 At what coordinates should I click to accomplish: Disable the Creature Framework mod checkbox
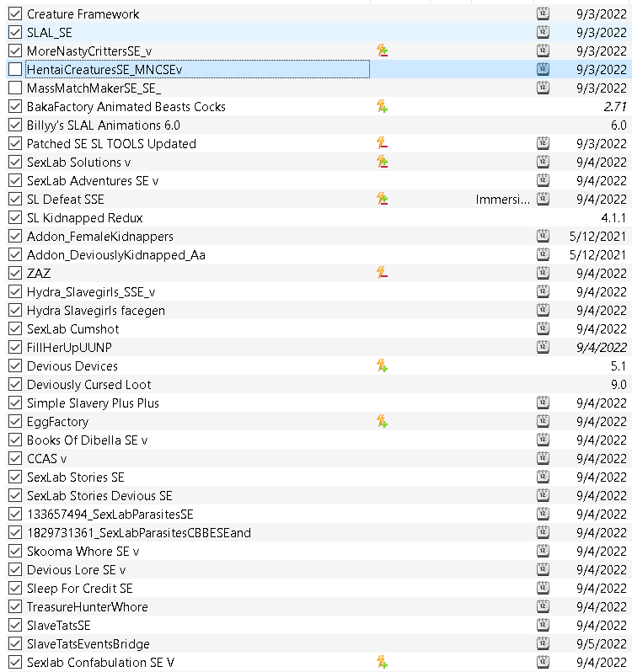[15, 13]
